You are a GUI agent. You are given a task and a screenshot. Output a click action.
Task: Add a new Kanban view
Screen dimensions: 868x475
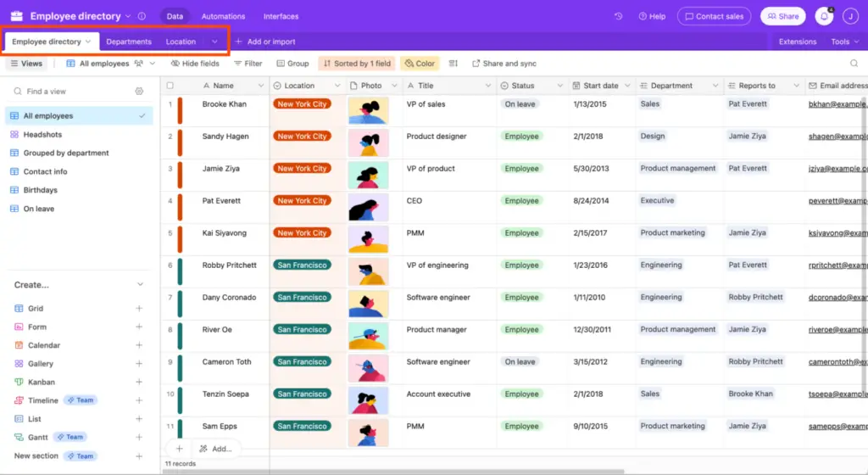click(139, 382)
